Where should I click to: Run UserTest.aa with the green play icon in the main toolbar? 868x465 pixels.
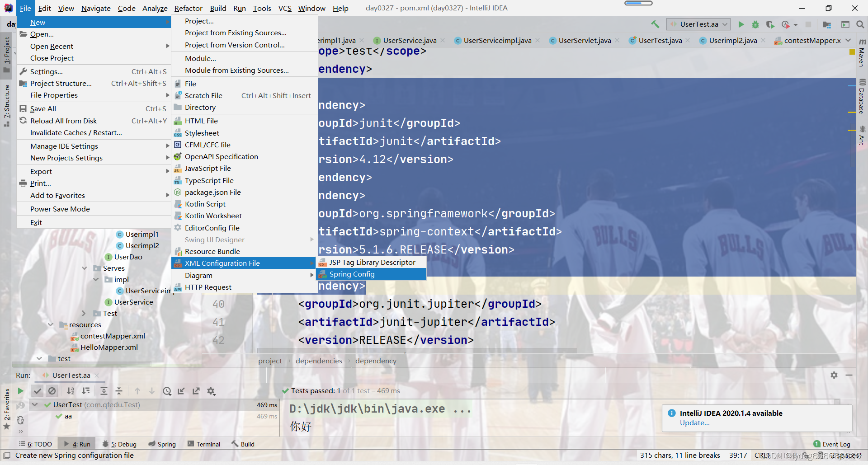pos(741,24)
